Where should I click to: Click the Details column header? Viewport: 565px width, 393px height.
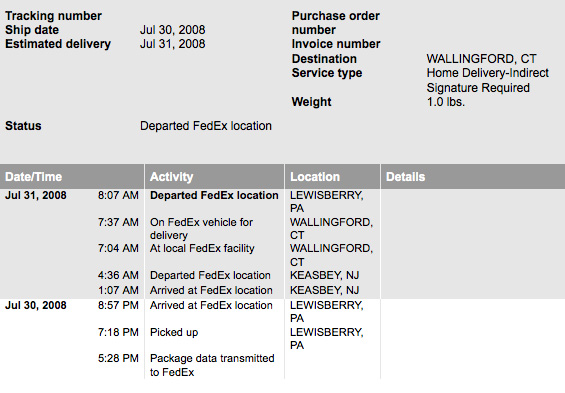click(x=405, y=177)
